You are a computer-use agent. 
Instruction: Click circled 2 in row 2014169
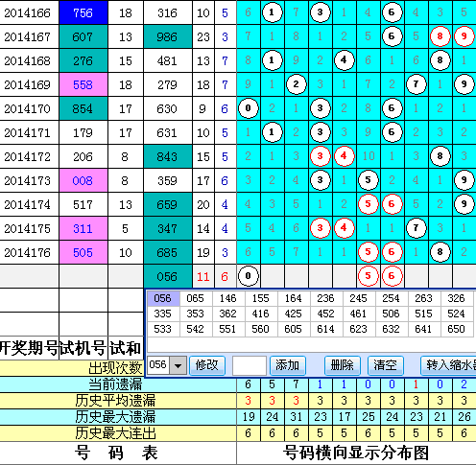(297, 84)
